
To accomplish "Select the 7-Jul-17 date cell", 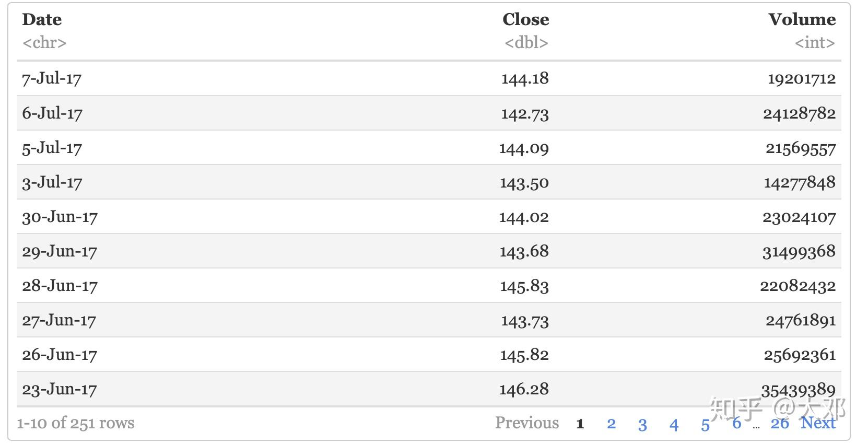I will 52,79.
